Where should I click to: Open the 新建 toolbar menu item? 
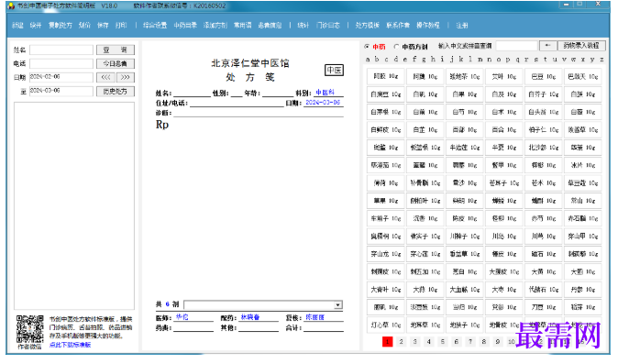pyautogui.click(x=17, y=25)
